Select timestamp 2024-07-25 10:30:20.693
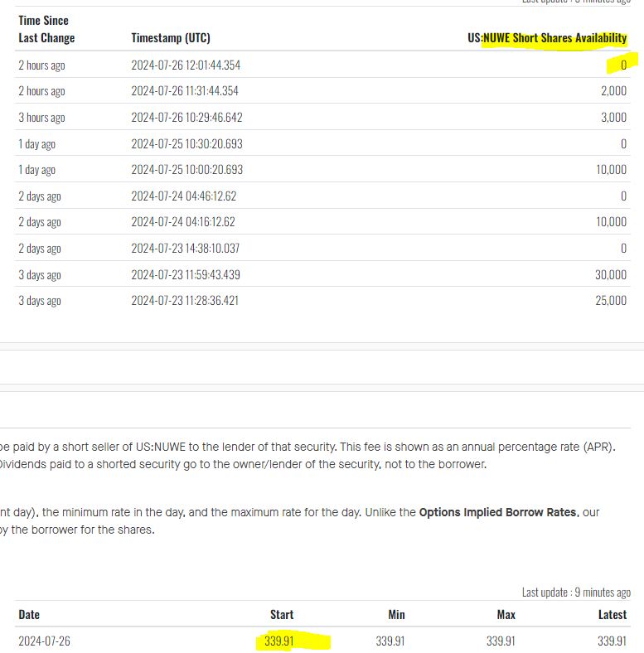 pyautogui.click(x=186, y=143)
